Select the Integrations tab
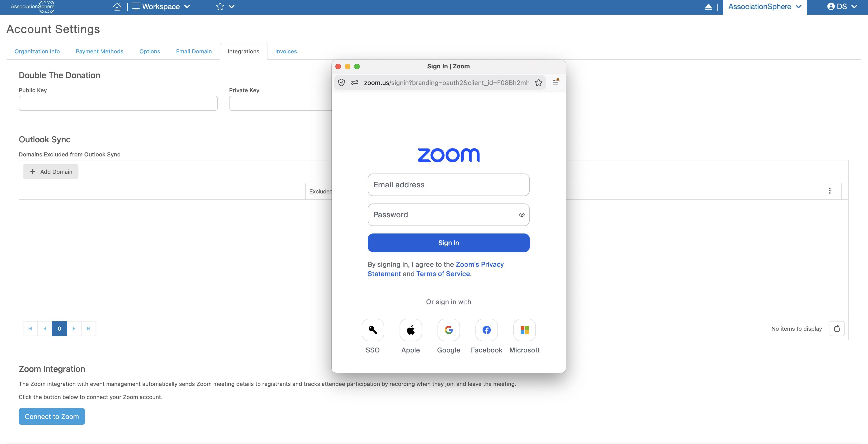868x444 pixels. pyautogui.click(x=243, y=51)
